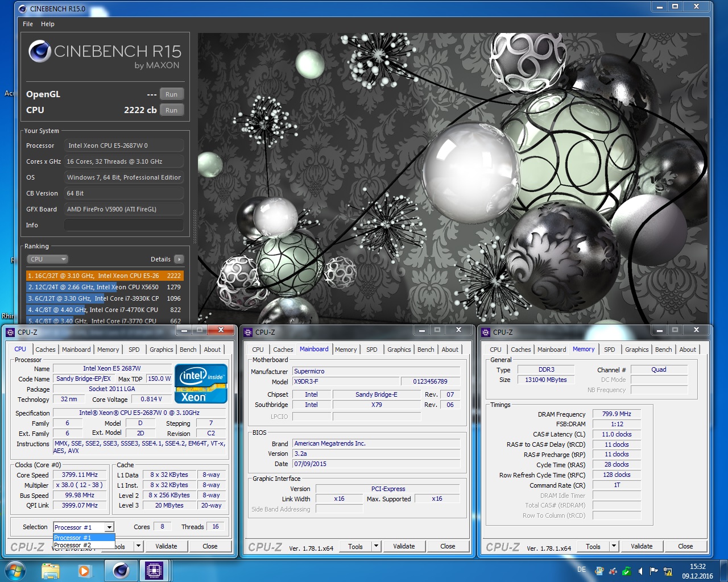Select ranking entry Intel Core i7-3930K
Screen dimensions: 728x582
pyautogui.click(x=105, y=298)
